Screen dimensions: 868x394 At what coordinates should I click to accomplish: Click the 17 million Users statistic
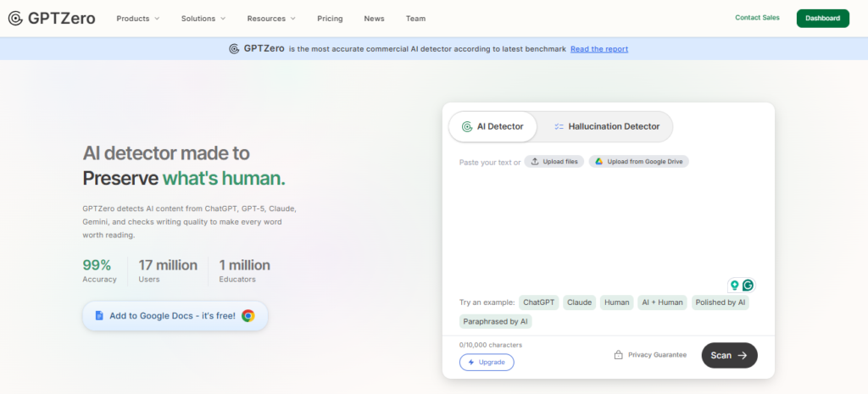(x=168, y=271)
